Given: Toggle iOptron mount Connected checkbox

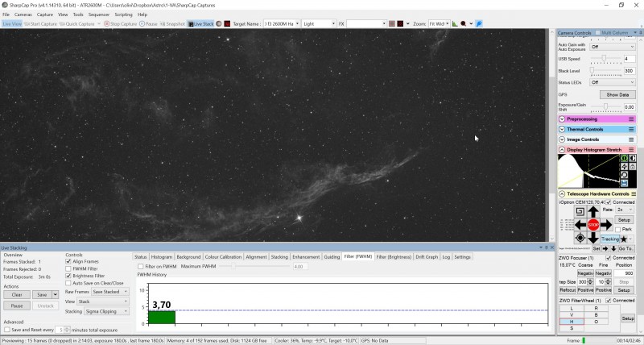Looking at the screenshot, I should (x=609, y=202).
